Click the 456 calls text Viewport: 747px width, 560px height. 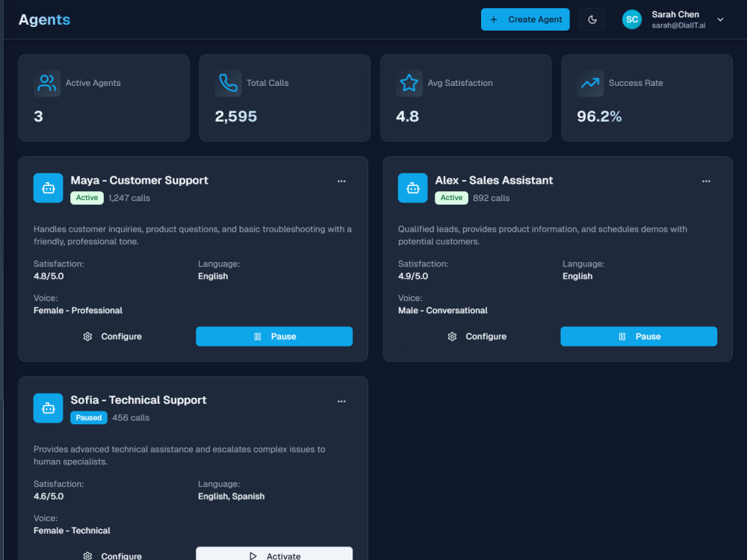(131, 418)
